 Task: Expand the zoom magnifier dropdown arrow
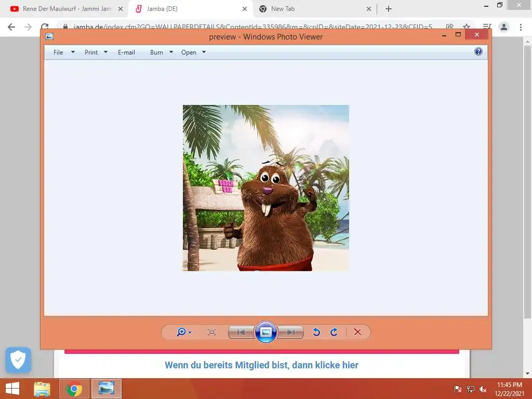(190, 332)
